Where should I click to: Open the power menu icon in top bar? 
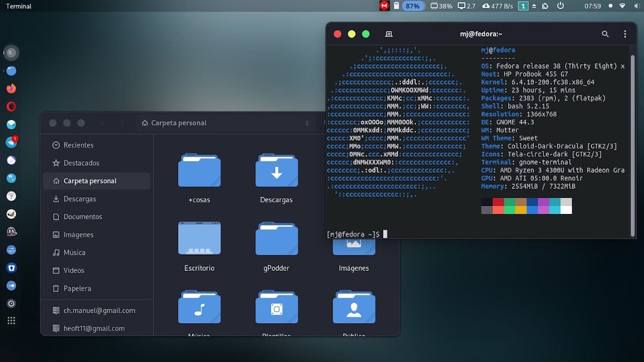[x=560, y=6]
